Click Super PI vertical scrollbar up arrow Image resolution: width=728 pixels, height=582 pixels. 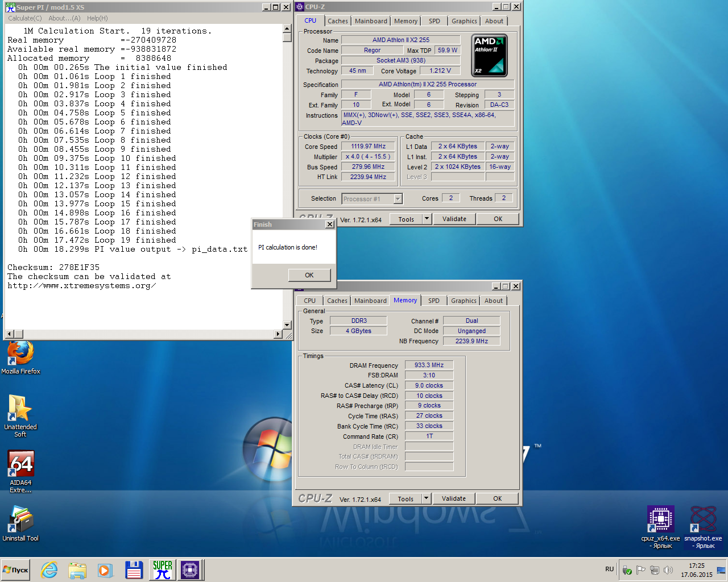click(x=287, y=29)
